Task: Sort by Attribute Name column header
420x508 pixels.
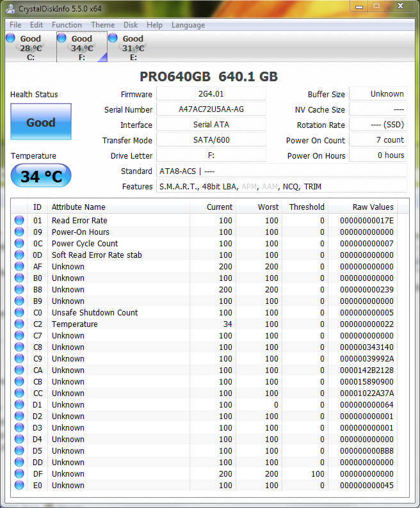Action: click(x=118, y=207)
